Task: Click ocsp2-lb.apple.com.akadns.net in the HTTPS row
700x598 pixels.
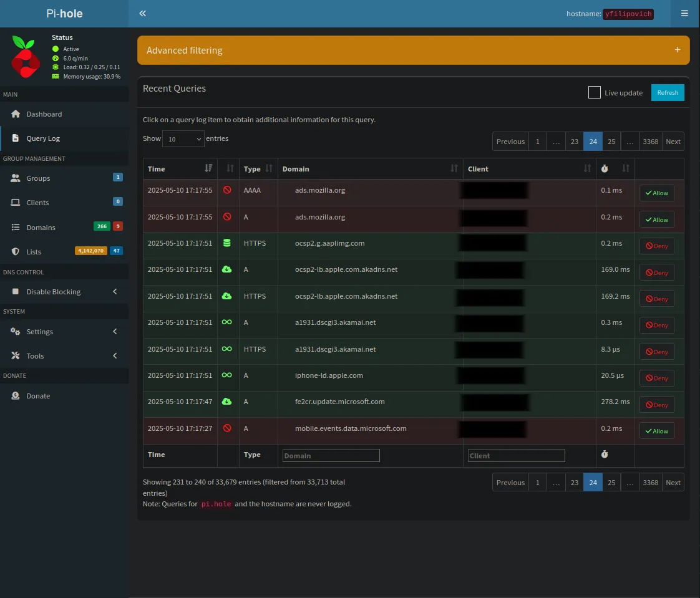Action: (x=346, y=296)
